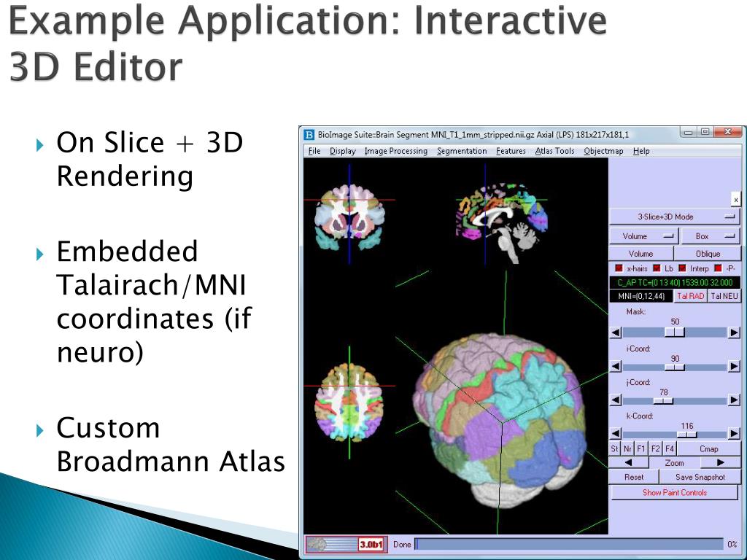Maximize the BioImage Suite window
This screenshot has width=747, height=560.
coord(705,132)
